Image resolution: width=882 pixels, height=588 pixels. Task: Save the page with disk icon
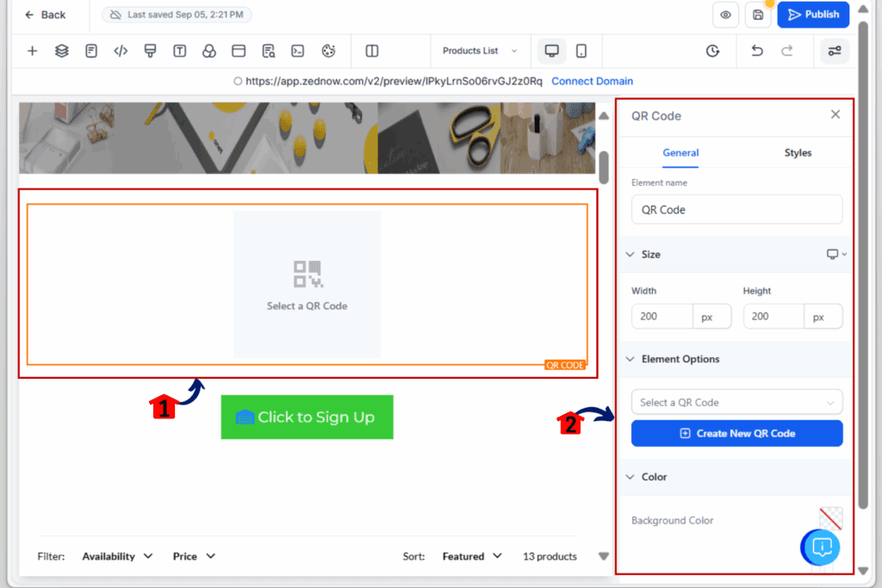(x=758, y=15)
